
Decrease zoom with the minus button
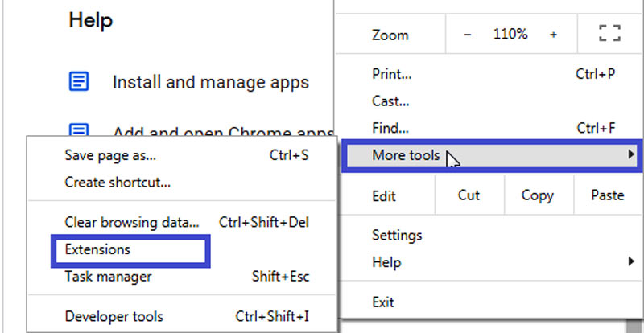click(x=469, y=35)
